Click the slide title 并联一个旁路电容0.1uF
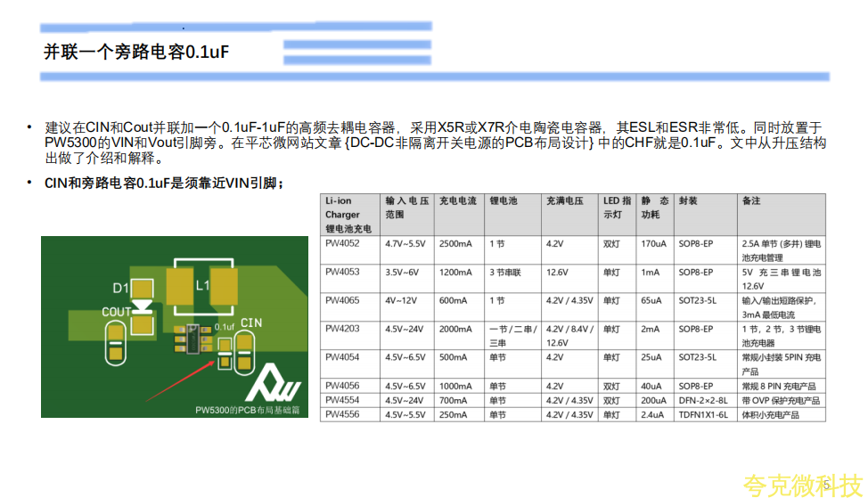Viewport: 868px width, 498px height. point(136,52)
